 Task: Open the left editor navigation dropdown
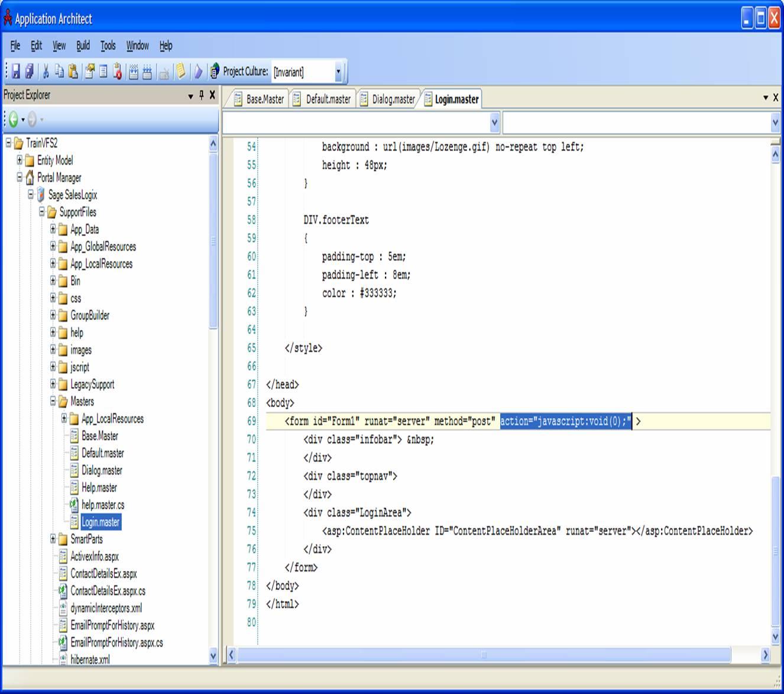tap(495, 122)
